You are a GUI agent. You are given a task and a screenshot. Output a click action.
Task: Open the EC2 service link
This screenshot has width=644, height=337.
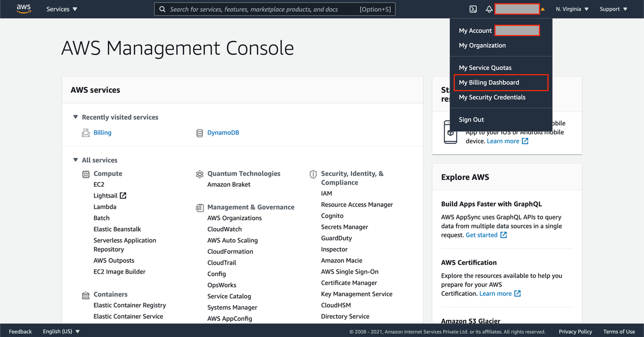click(x=99, y=185)
